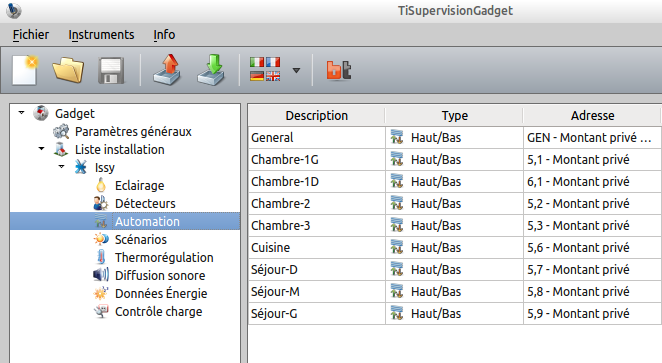Click the sun icon beside Scénarios
The image size is (662, 363).
101,239
